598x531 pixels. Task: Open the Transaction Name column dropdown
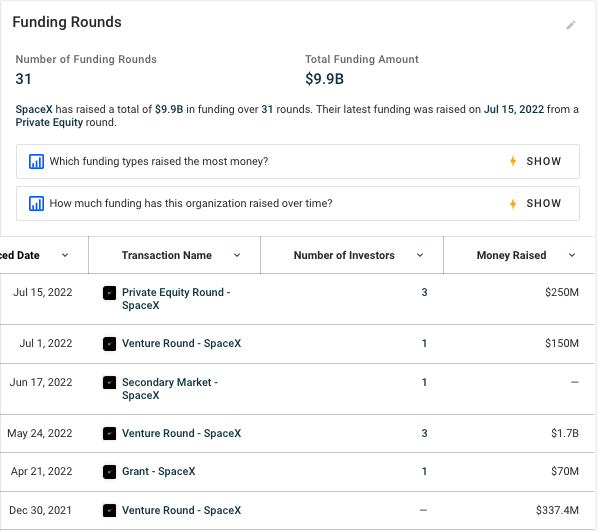(237, 255)
